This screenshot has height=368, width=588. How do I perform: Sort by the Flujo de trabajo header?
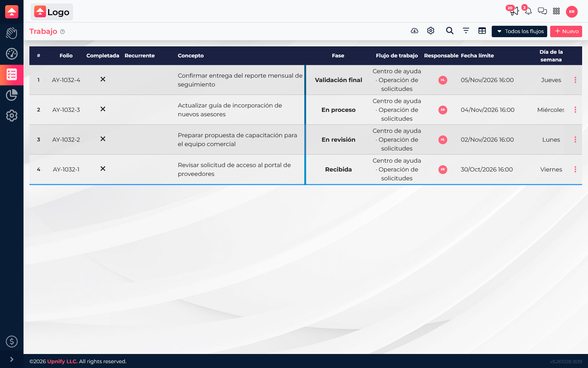pyautogui.click(x=397, y=56)
